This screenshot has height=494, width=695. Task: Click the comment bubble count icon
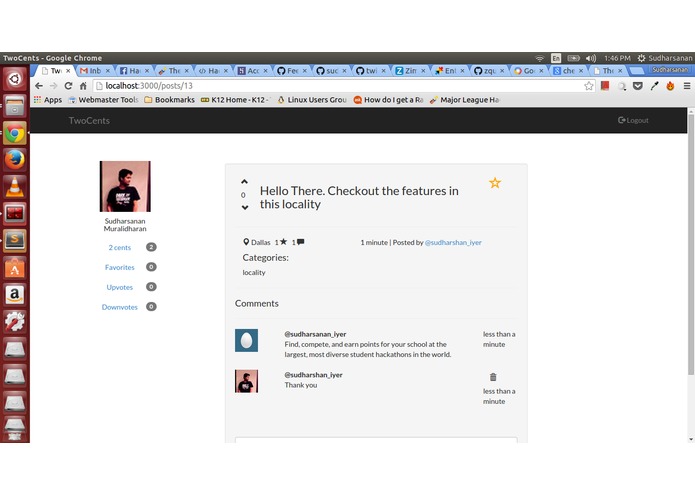[301, 242]
